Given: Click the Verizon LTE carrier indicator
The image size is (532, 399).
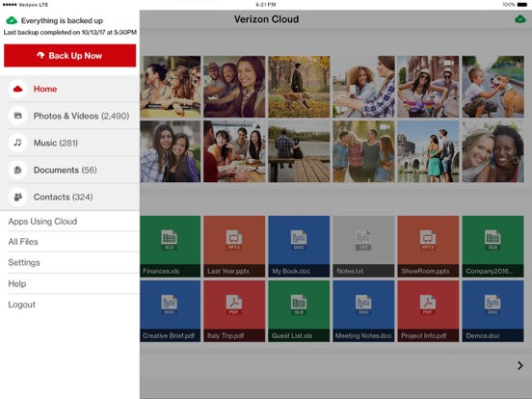Looking at the screenshot, I should [33, 5].
